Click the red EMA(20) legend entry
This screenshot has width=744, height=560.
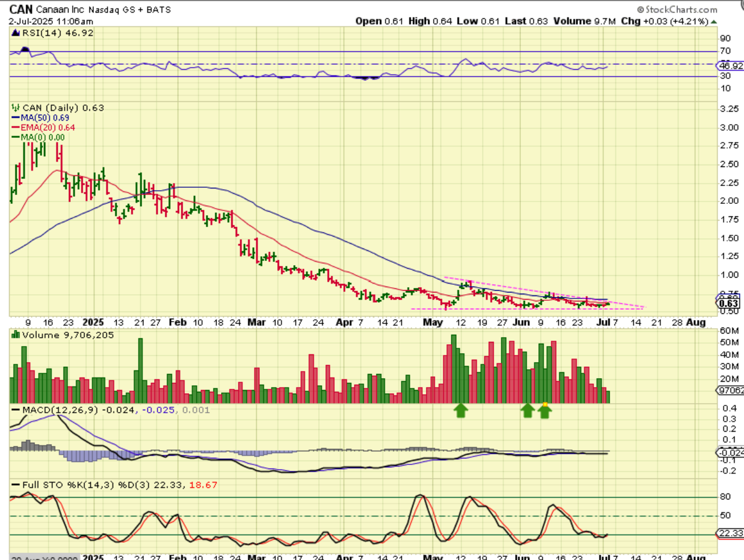(43, 127)
